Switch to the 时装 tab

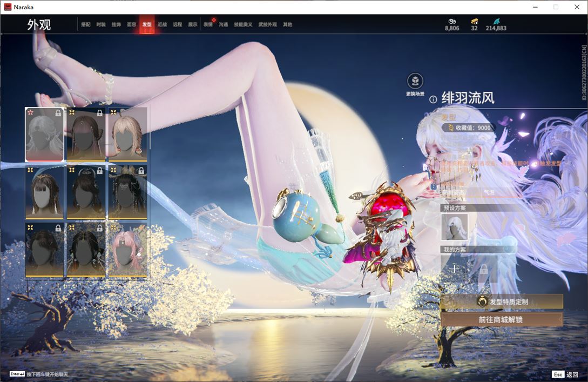pyautogui.click(x=101, y=24)
